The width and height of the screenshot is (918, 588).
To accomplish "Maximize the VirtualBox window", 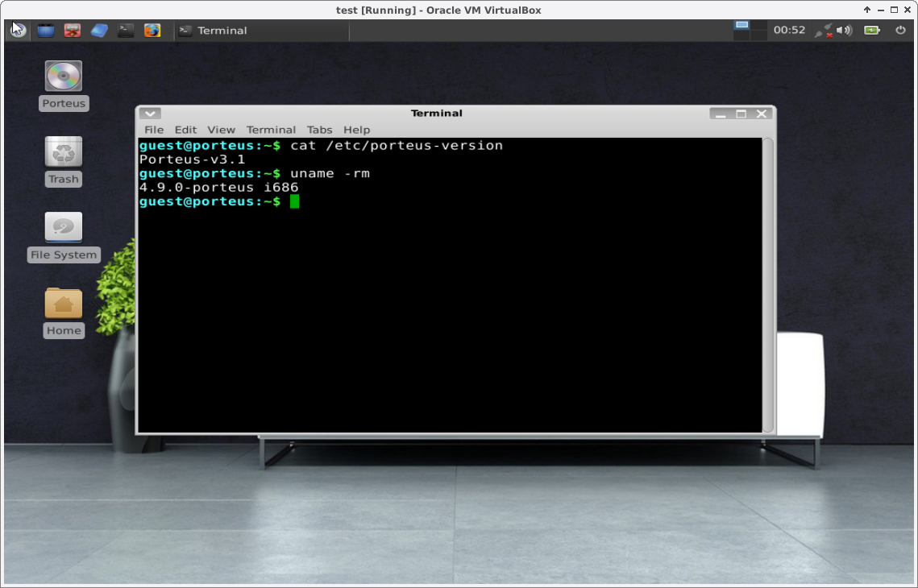I will pyautogui.click(x=894, y=10).
